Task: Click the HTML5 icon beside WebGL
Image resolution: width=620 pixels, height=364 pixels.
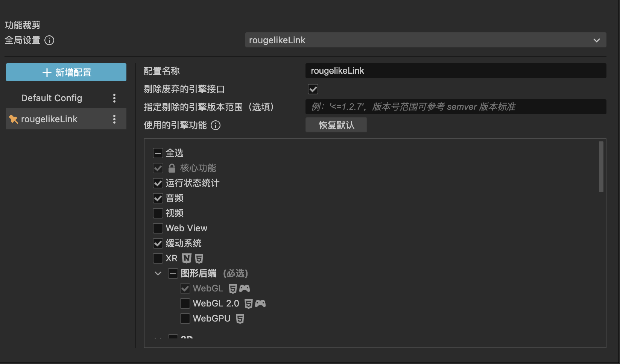Action: click(233, 288)
